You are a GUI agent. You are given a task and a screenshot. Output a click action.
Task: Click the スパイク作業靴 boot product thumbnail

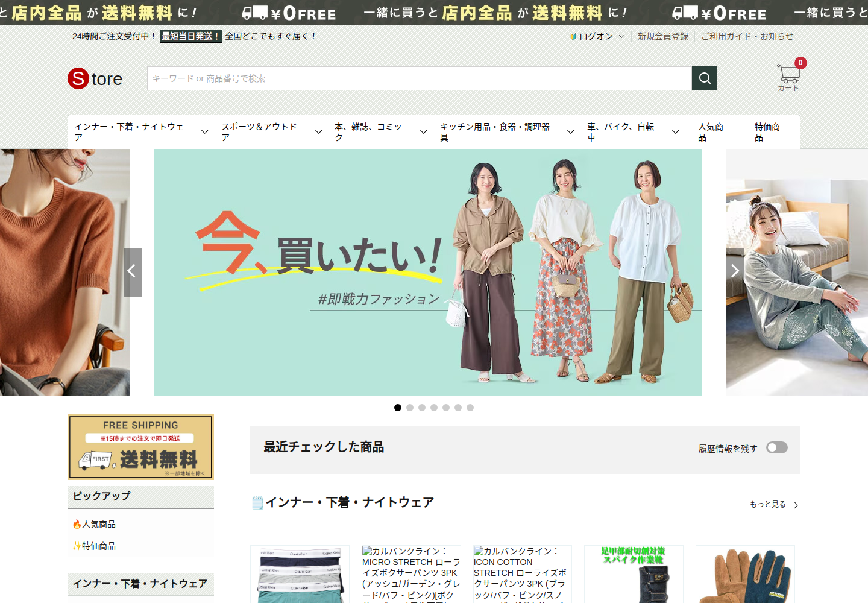[x=634, y=575]
